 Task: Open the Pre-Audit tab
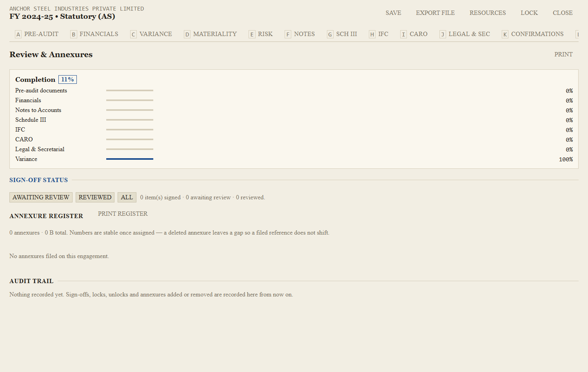(37, 34)
